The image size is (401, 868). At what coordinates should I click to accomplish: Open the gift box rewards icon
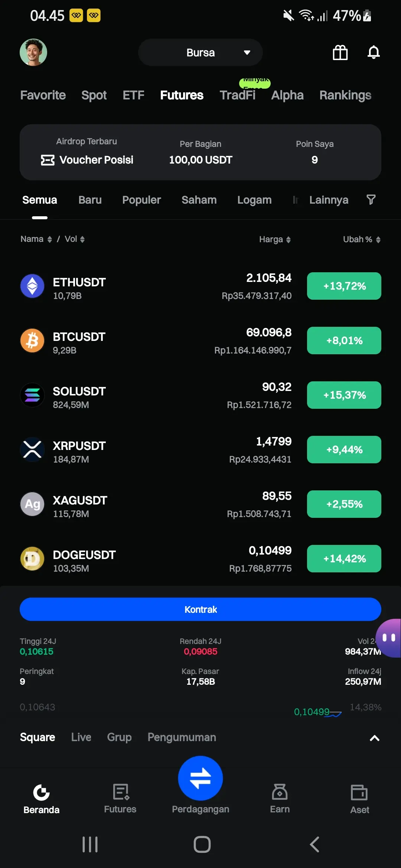pyautogui.click(x=340, y=52)
